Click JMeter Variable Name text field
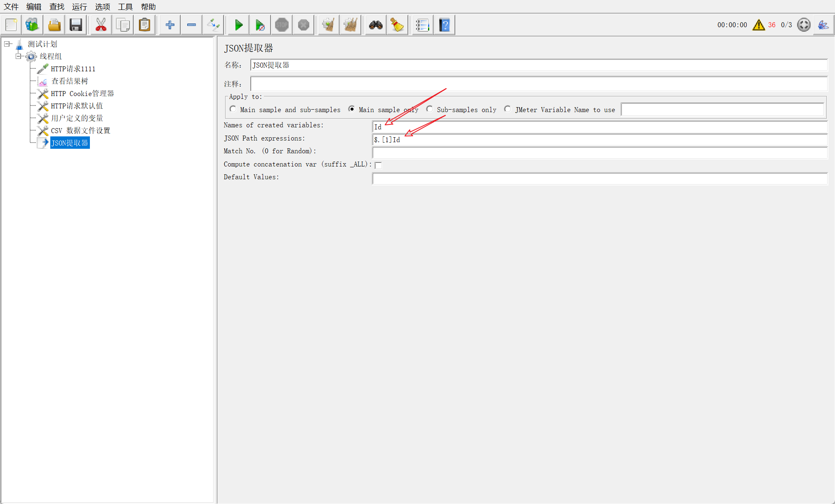 coord(722,109)
